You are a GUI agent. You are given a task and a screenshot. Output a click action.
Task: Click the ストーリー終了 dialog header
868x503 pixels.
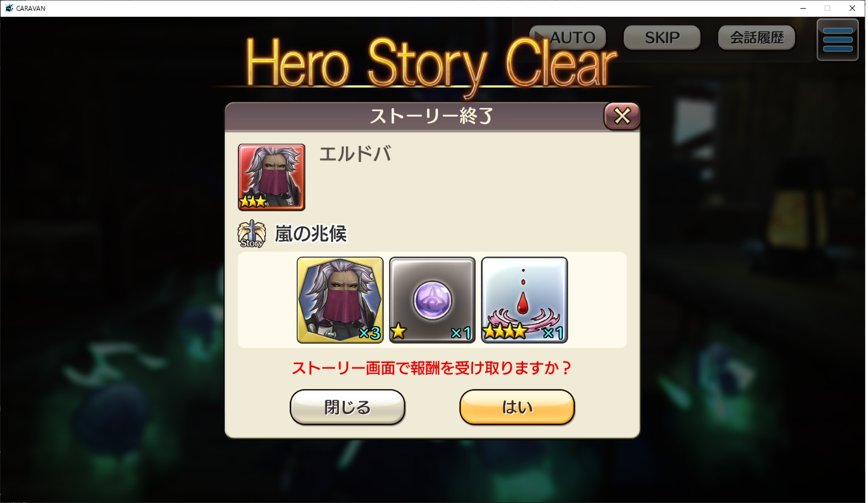[x=431, y=116]
